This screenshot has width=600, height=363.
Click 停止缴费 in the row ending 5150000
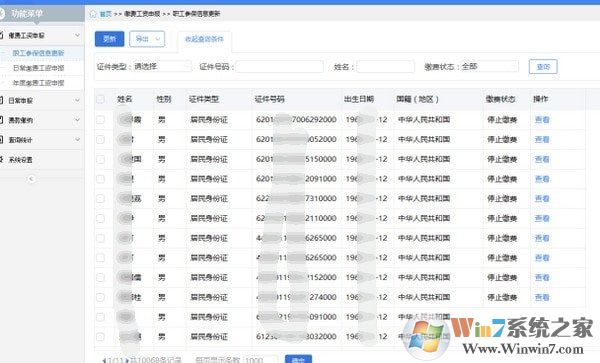502,159
